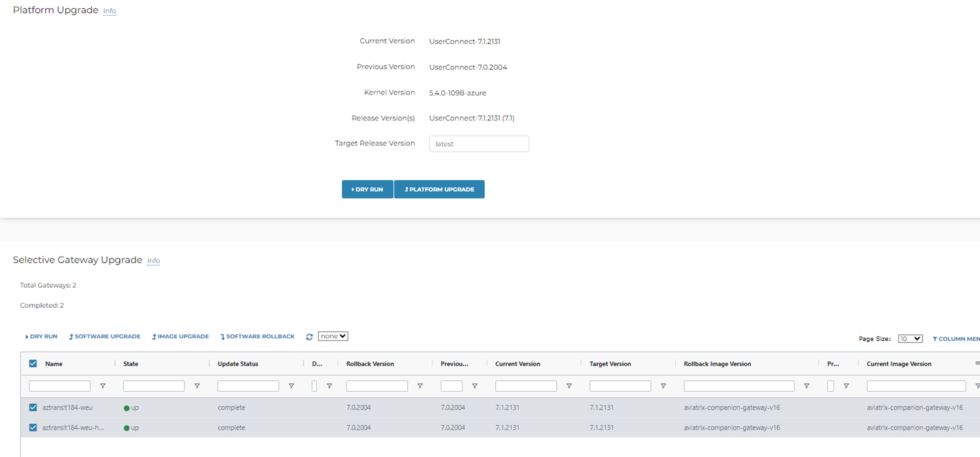Click 'Total Gateways: 2' text
Viewport: 980px width, 457px height.
click(48, 285)
